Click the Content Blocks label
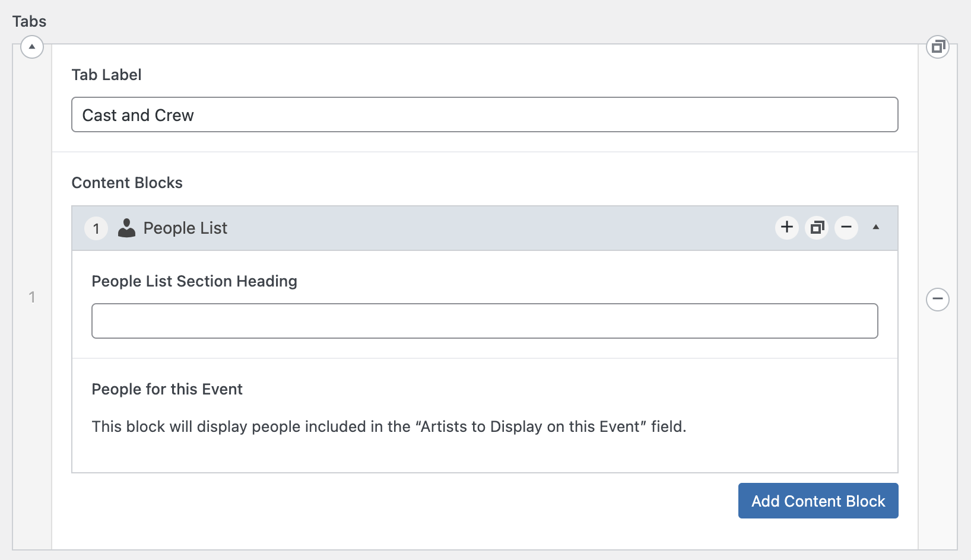This screenshot has height=560, width=971. tap(127, 183)
